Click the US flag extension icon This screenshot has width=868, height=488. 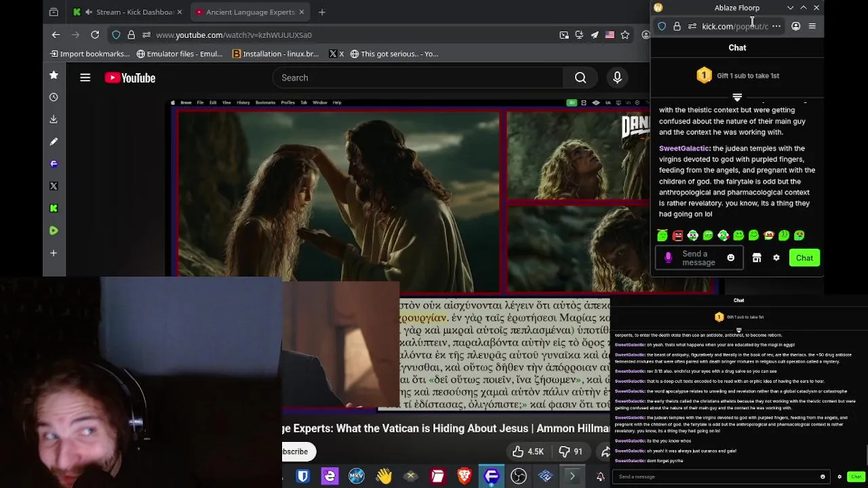point(610,35)
